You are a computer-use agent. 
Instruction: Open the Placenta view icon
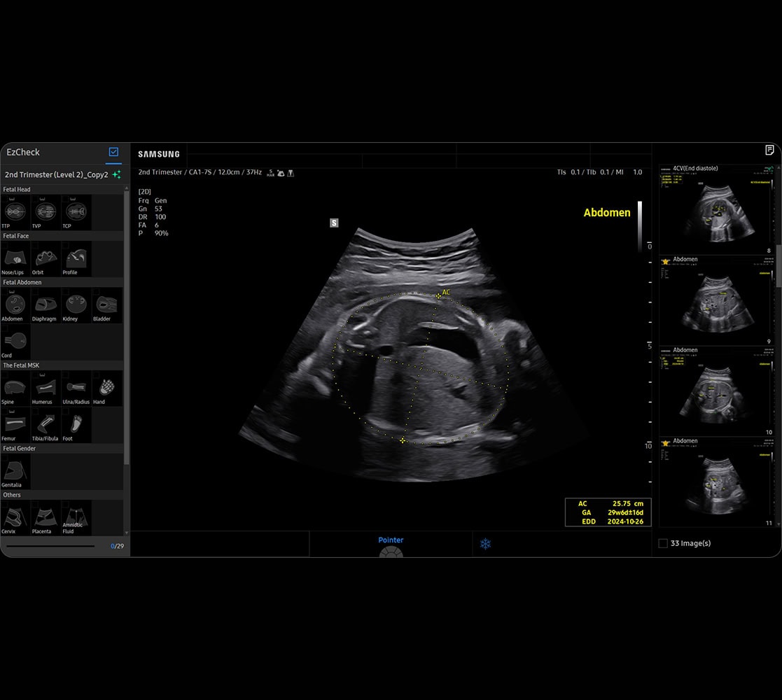coord(46,517)
